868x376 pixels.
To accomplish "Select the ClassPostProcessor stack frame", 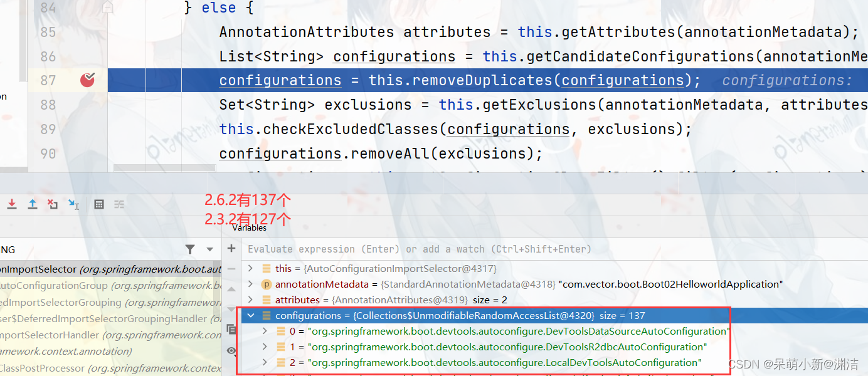I will pyautogui.click(x=110, y=368).
